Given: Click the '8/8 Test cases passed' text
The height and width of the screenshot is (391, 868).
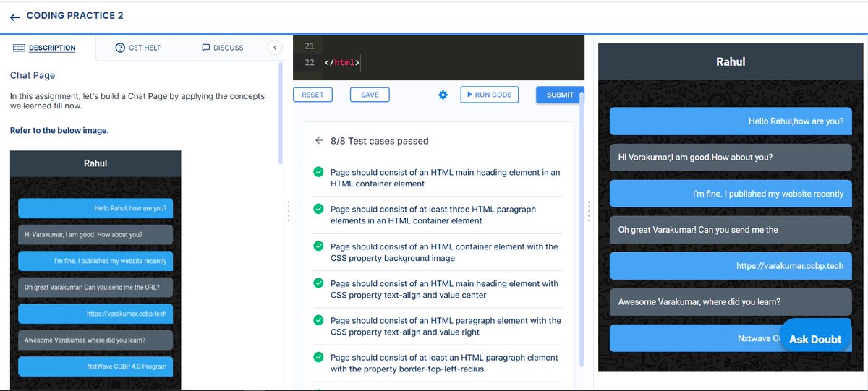Looking at the screenshot, I should [380, 141].
